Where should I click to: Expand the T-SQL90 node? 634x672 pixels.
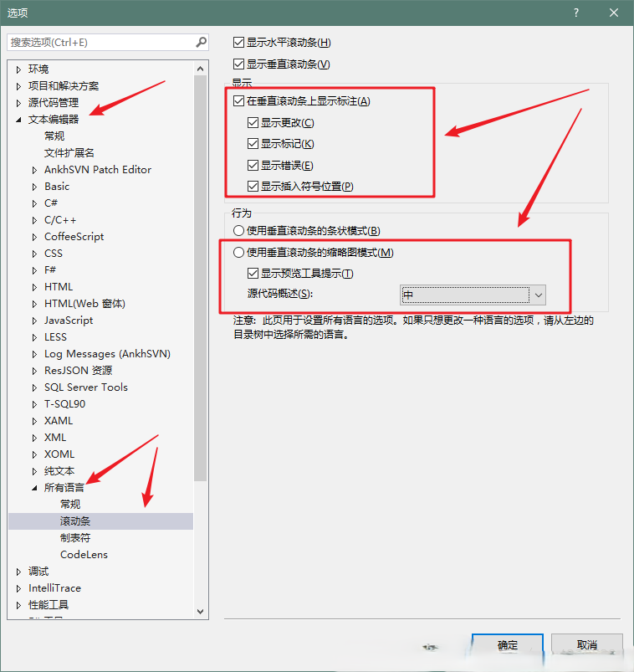coord(34,404)
